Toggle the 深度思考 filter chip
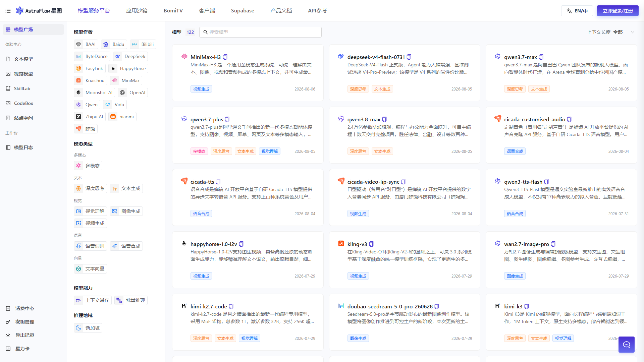 pos(90,188)
